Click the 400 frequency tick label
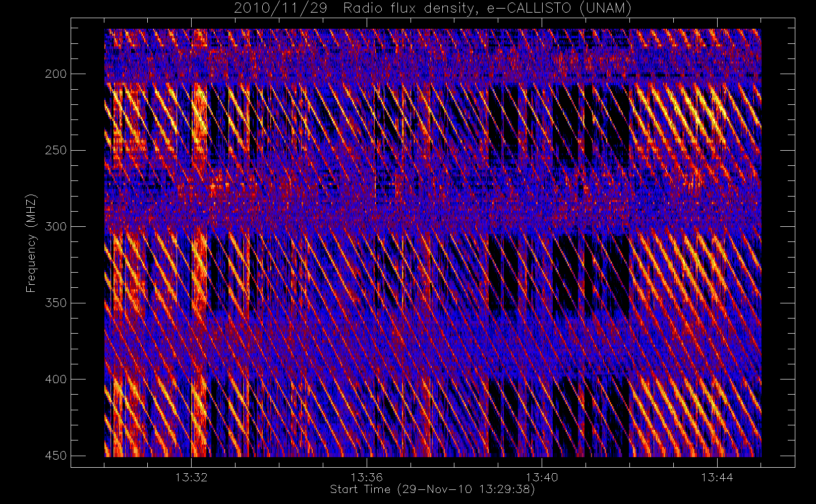Screen dimensions: 816x504 pyautogui.click(x=55, y=379)
